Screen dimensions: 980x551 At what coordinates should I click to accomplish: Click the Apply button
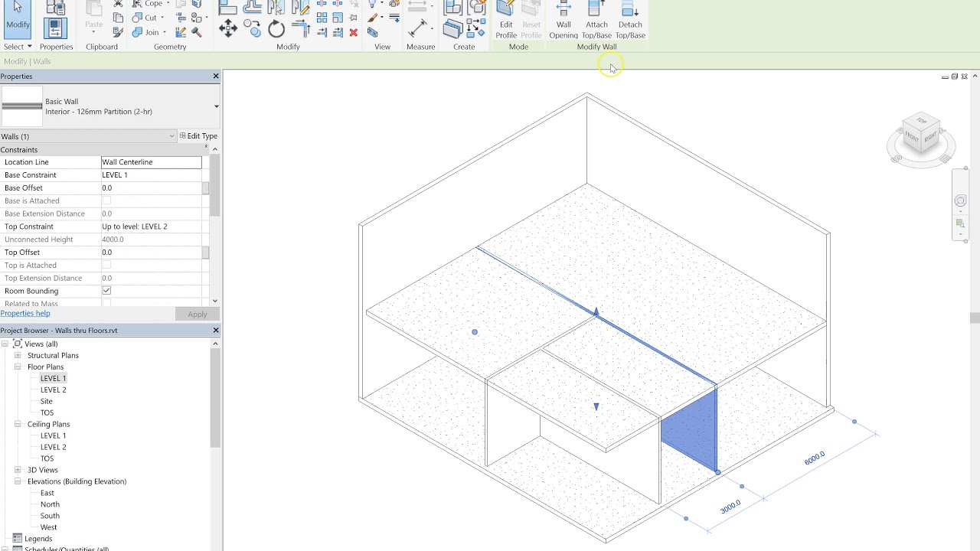tap(197, 314)
